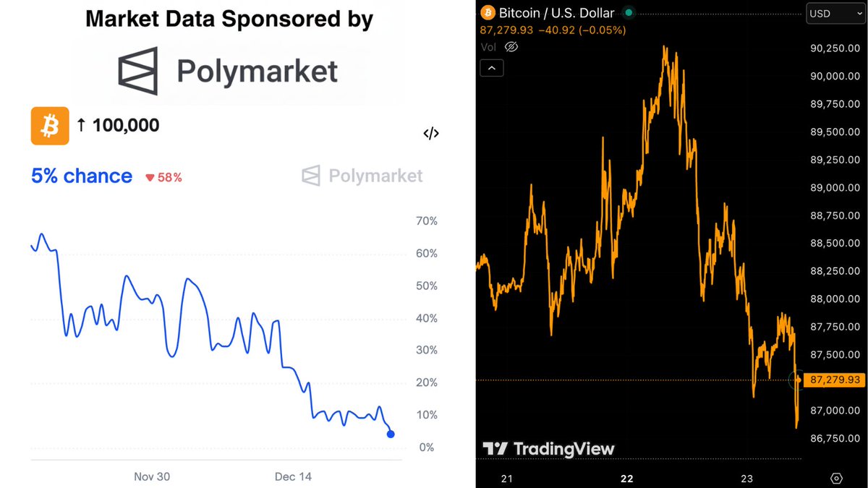Click the orange Bitcoin icon beside 100,000
This screenshot has width=868, height=488.
click(x=50, y=126)
